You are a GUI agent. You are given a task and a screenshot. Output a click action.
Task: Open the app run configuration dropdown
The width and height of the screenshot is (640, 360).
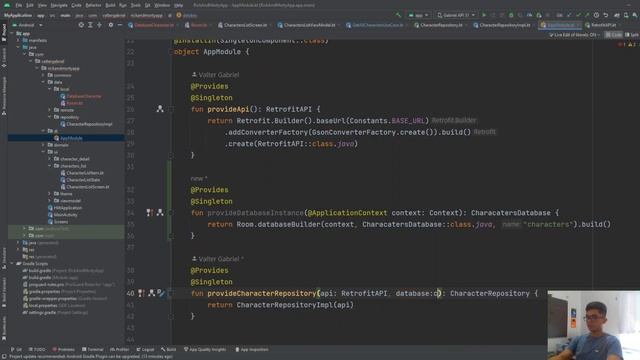418,15
